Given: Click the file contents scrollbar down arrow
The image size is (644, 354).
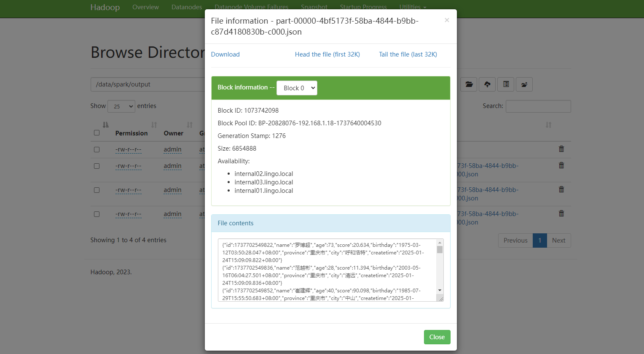Looking at the screenshot, I should tap(440, 290).
